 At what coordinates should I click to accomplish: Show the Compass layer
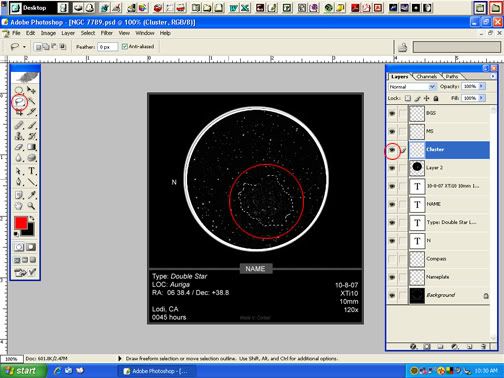[x=392, y=259]
